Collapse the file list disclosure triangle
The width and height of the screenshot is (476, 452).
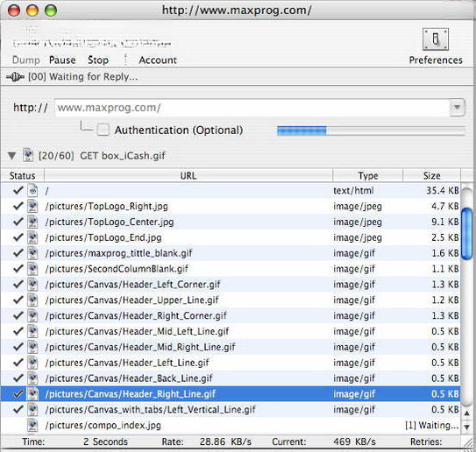(x=12, y=156)
